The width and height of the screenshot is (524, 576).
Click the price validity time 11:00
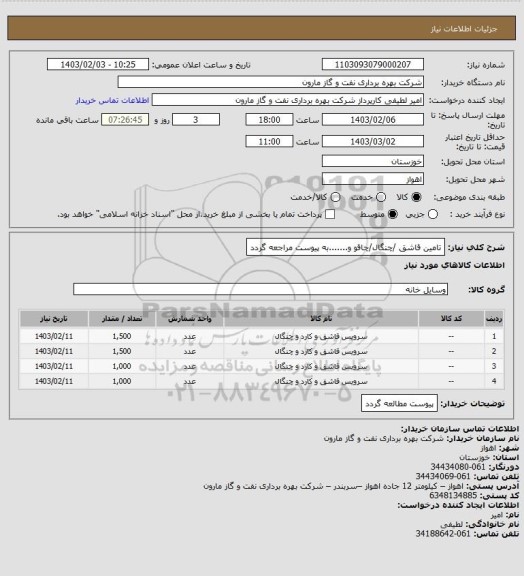coord(269,141)
